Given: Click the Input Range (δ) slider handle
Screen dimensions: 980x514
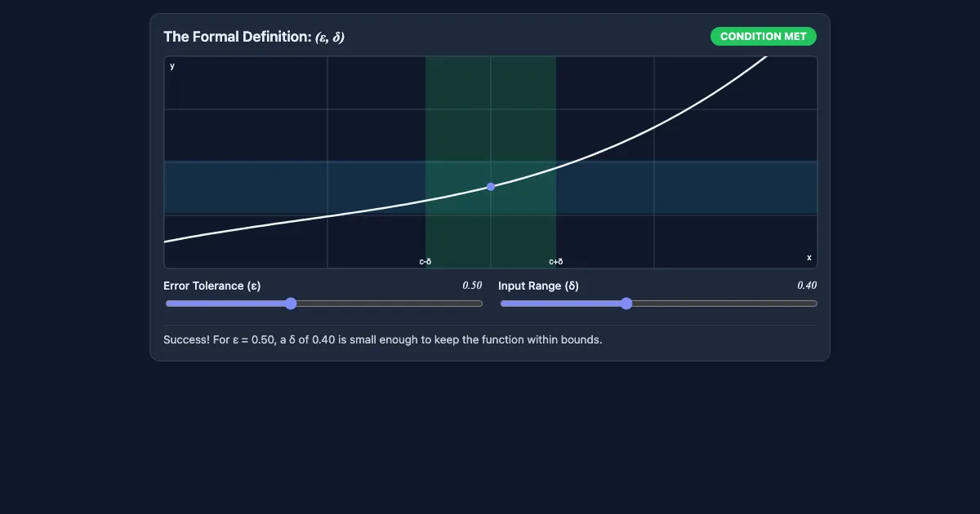Looking at the screenshot, I should coord(626,304).
